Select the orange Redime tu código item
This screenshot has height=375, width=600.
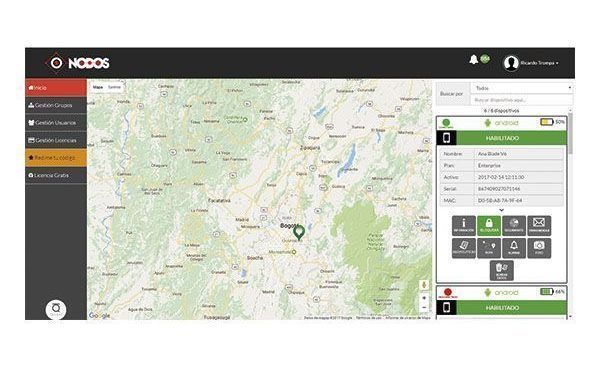tap(56, 158)
